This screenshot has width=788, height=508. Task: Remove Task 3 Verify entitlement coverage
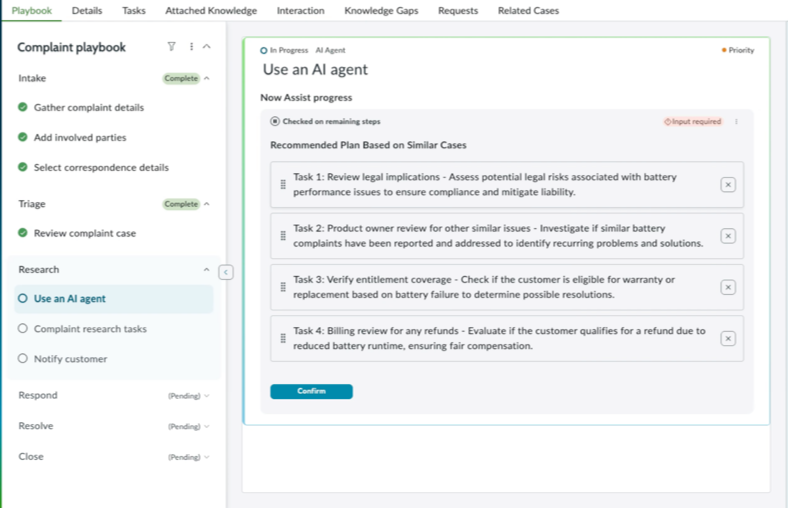(x=728, y=287)
